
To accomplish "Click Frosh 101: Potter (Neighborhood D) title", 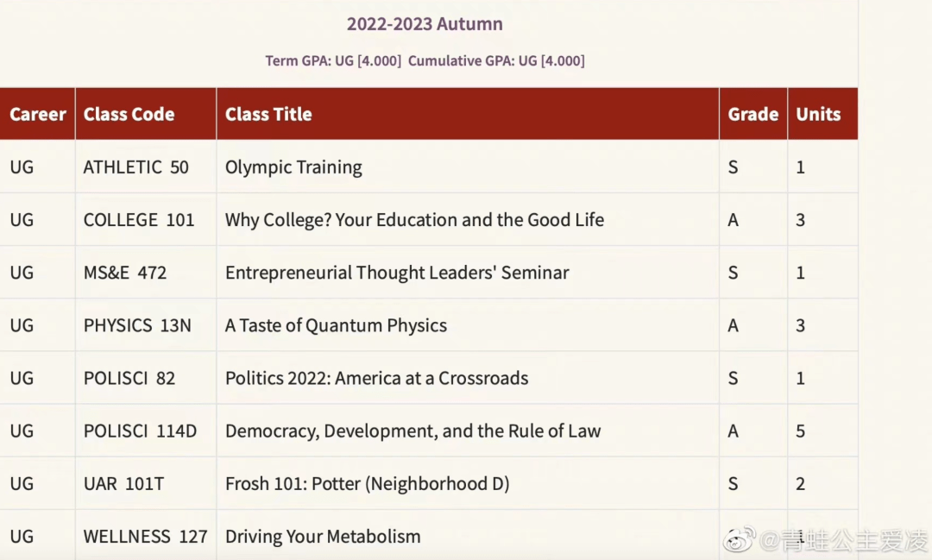I will 367,483.
